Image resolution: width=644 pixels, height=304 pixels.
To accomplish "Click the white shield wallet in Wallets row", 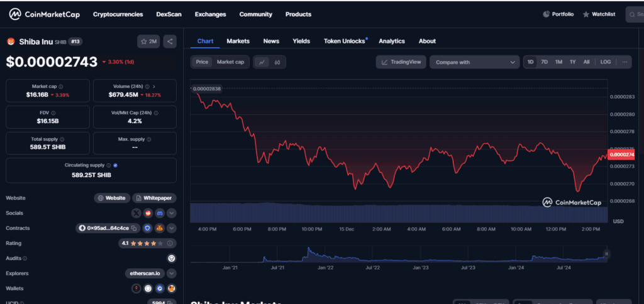I will pos(148,289).
